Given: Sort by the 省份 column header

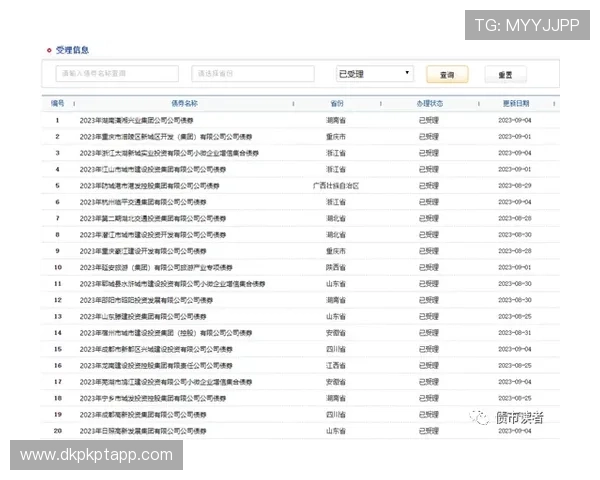Looking at the screenshot, I should click(x=337, y=103).
